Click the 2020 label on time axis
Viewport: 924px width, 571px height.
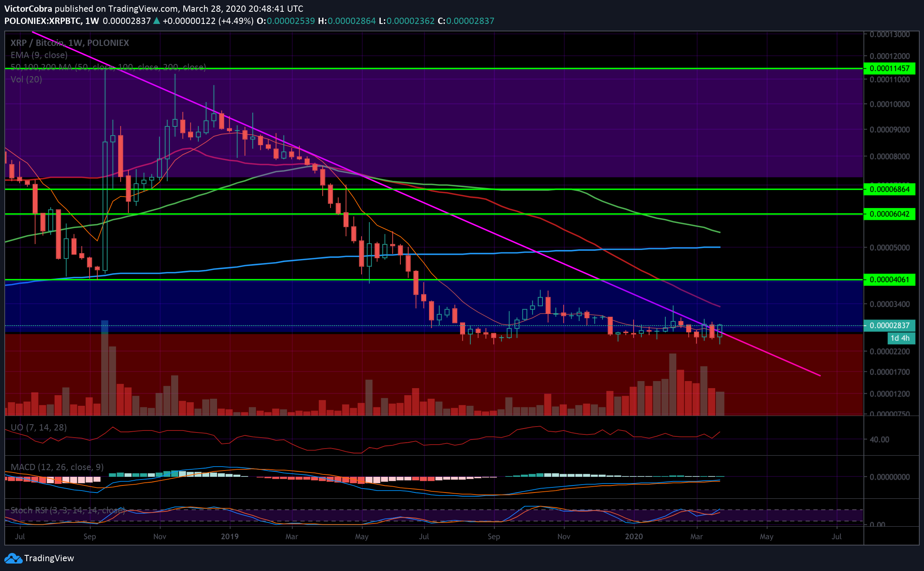634,536
